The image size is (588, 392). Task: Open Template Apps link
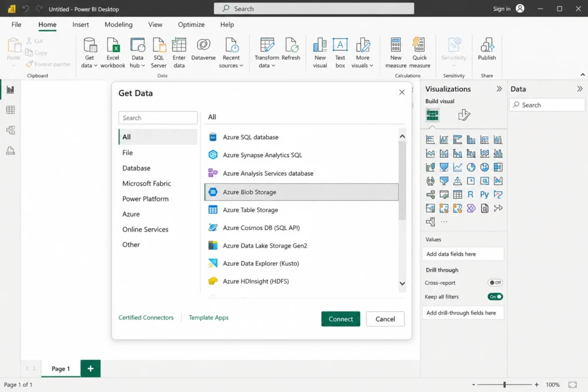pyautogui.click(x=208, y=317)
